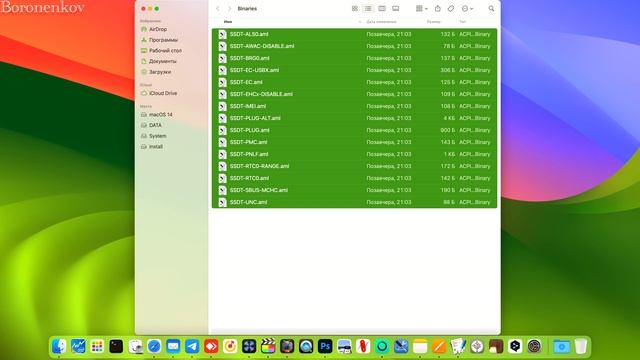Open System Settings from the Dock

tap(534, 347)
